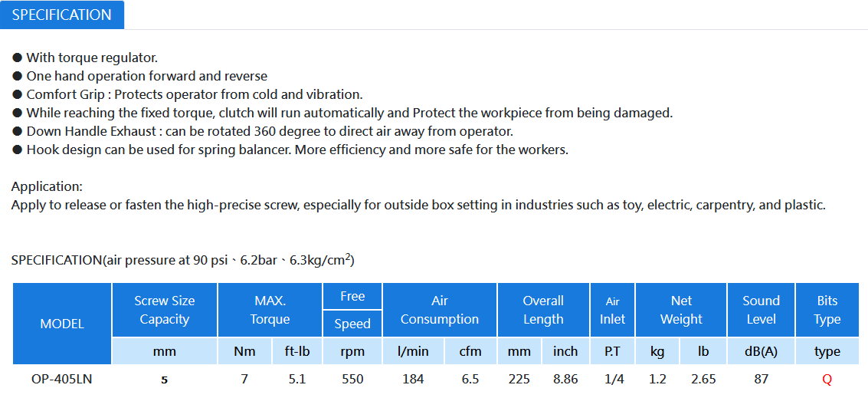868x398 pixels.
Task: Select the Bits Type header
Action: [827, 310]
